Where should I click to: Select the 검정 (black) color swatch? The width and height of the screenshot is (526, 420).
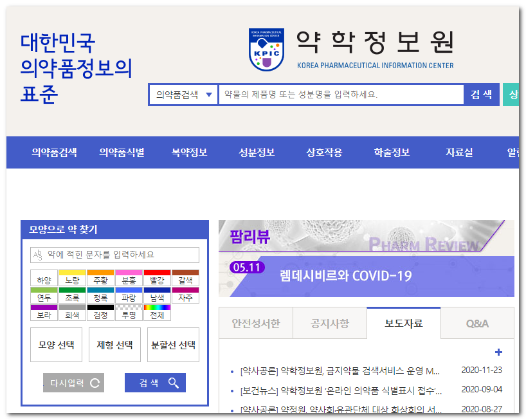coord(101,313)
